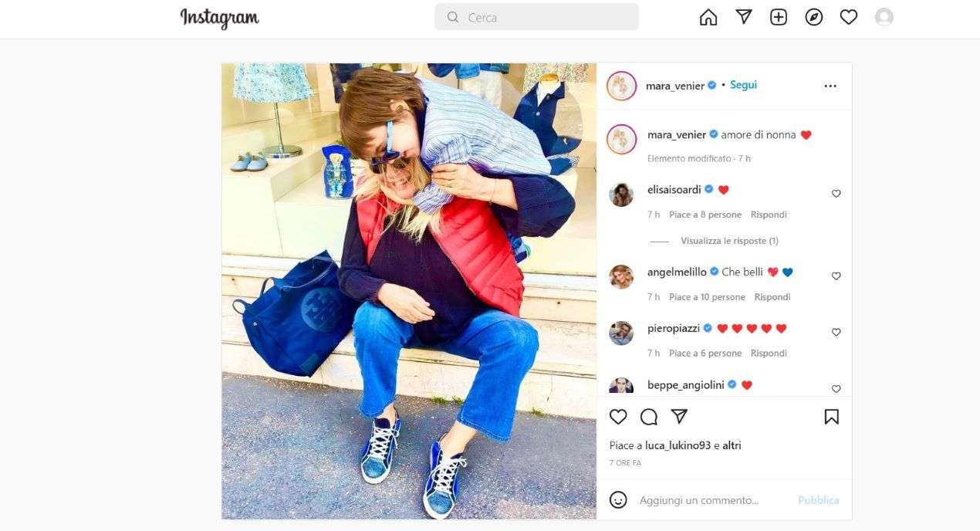Go to Instagram home feed icon
Screen dimensions: 980x531
click(708, 17)
